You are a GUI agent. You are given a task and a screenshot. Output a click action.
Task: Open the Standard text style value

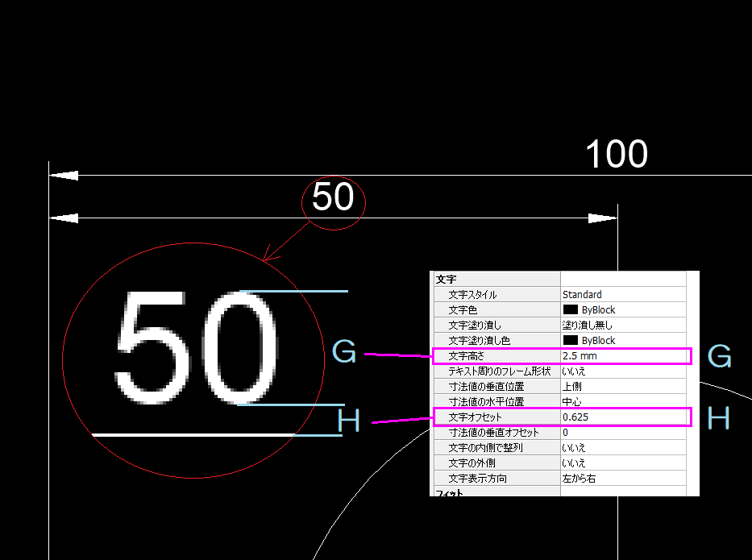[x=582, y=294]
